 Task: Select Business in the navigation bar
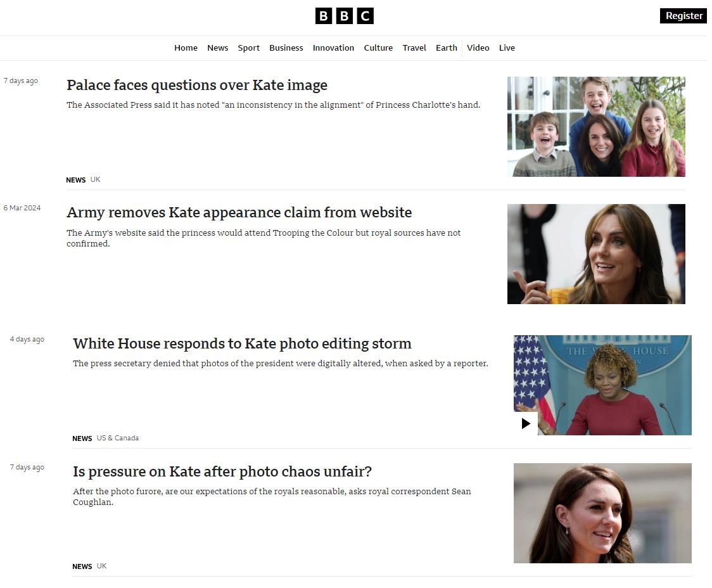click(x=286, y=48)
